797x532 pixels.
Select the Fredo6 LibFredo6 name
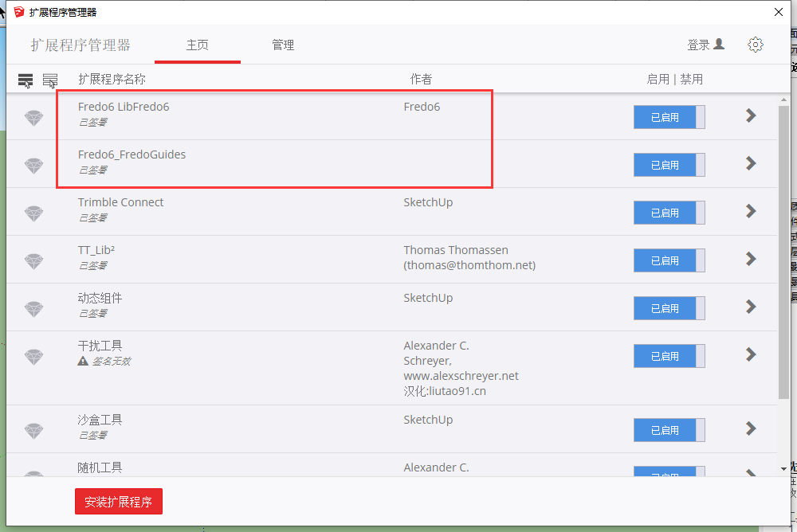[124, 107]
